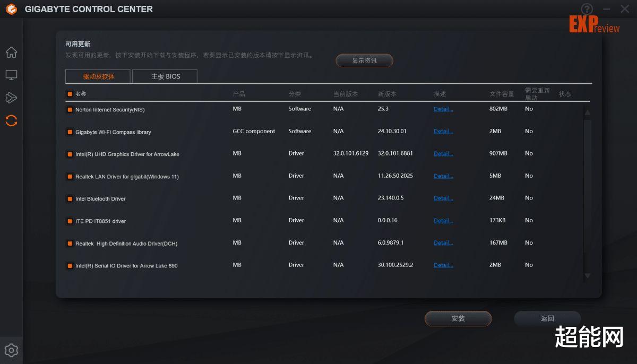The height and width of the screenshot is (364, 637).
Task: Toggle checkbox for Gigabyte Wi-Fi Compass library
Action: 70,132
